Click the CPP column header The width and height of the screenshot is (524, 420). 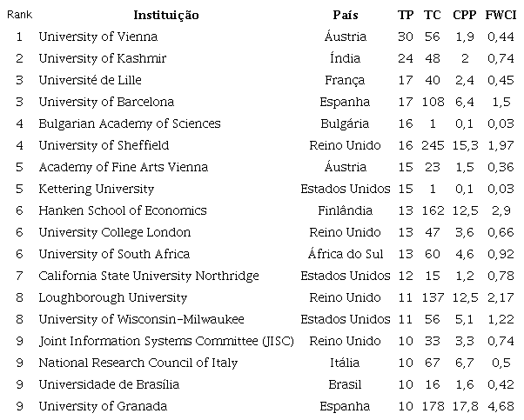(464, 15)
